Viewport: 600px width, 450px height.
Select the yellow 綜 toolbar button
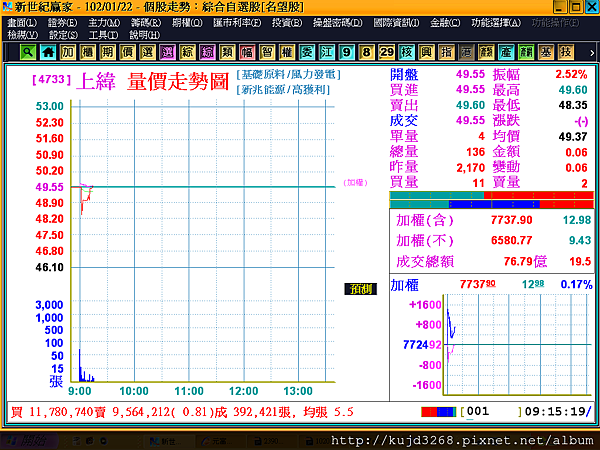[187, 52]
